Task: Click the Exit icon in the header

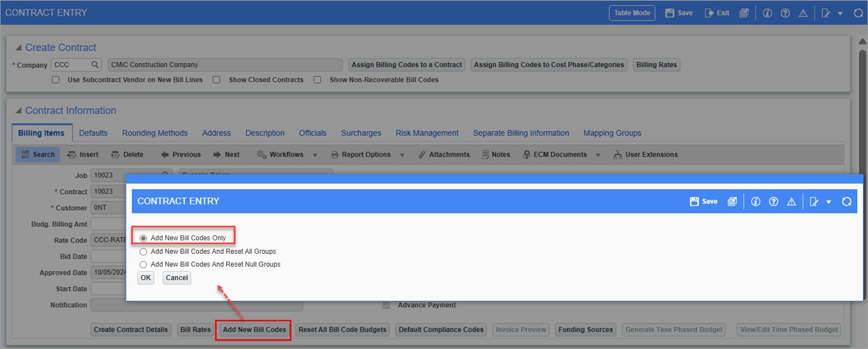Action: coord(709,13)
